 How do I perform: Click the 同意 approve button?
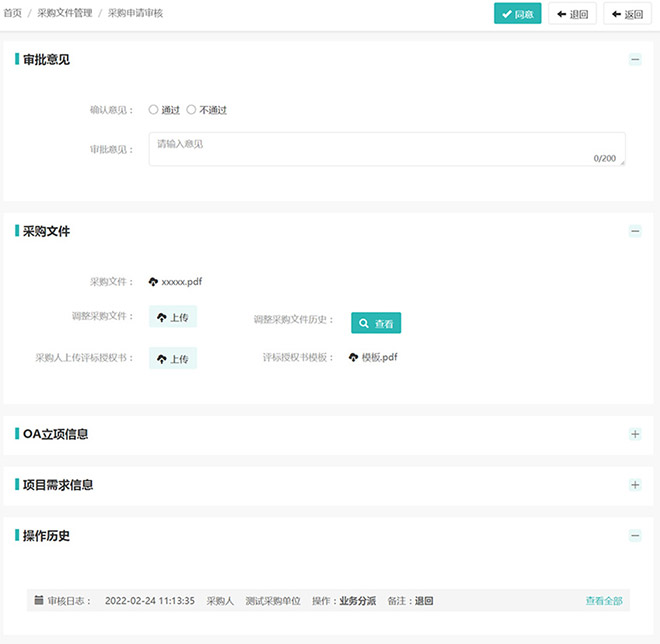pyautogui.click(x=517, y=14)
